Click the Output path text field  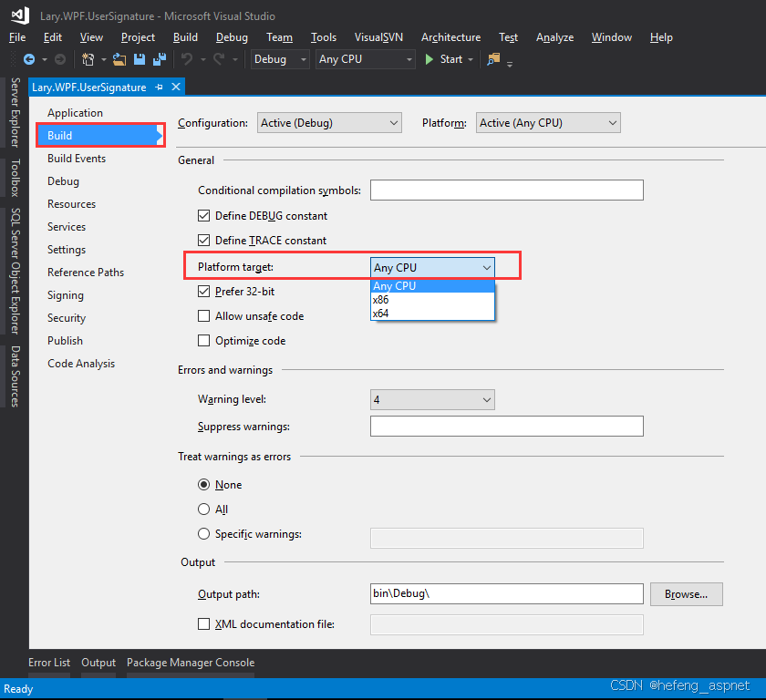[507, 593]
